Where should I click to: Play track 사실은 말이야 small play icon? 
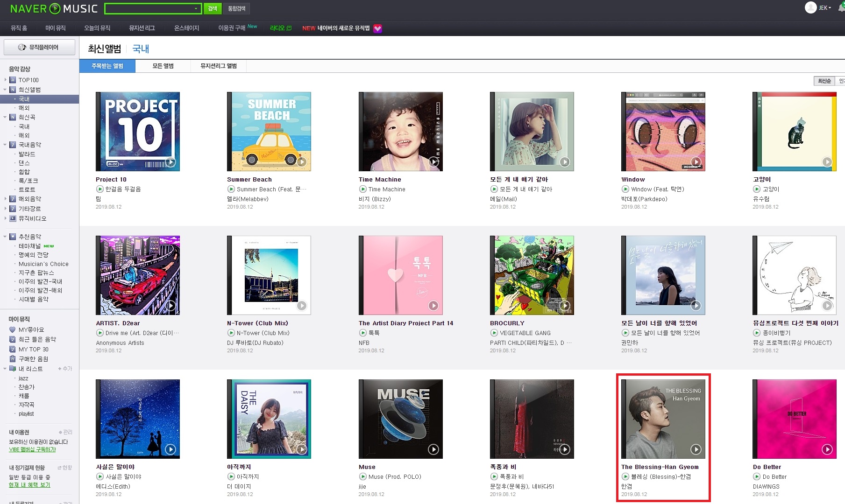point(99,476)
